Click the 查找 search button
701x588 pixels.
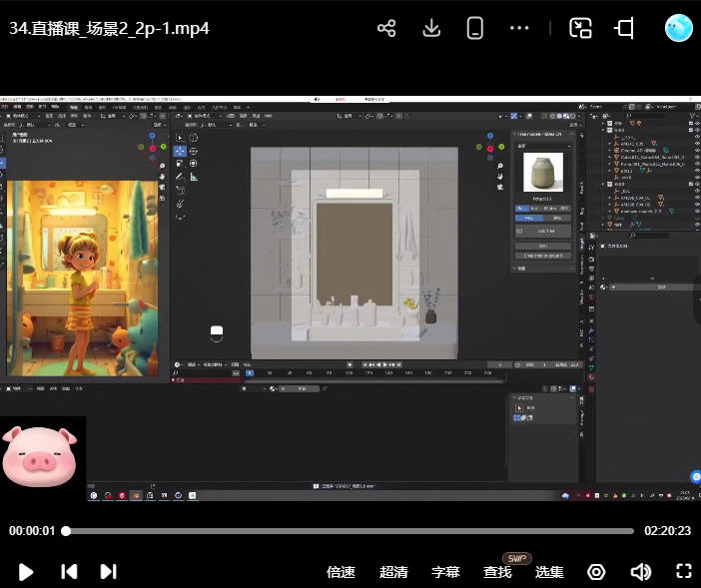point(497,572)
